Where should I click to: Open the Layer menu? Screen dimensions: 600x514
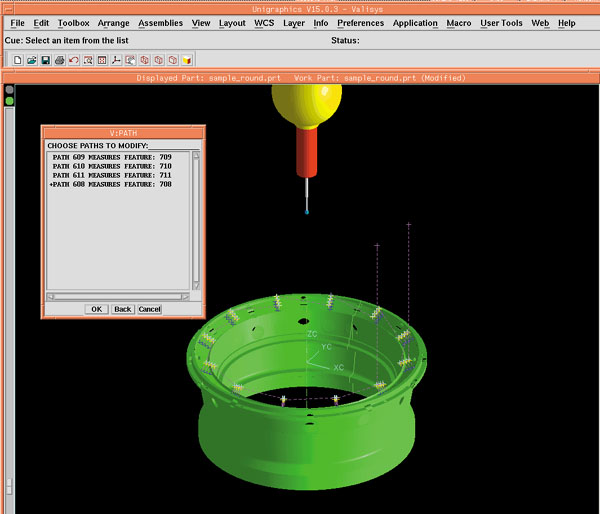(294, 23)
